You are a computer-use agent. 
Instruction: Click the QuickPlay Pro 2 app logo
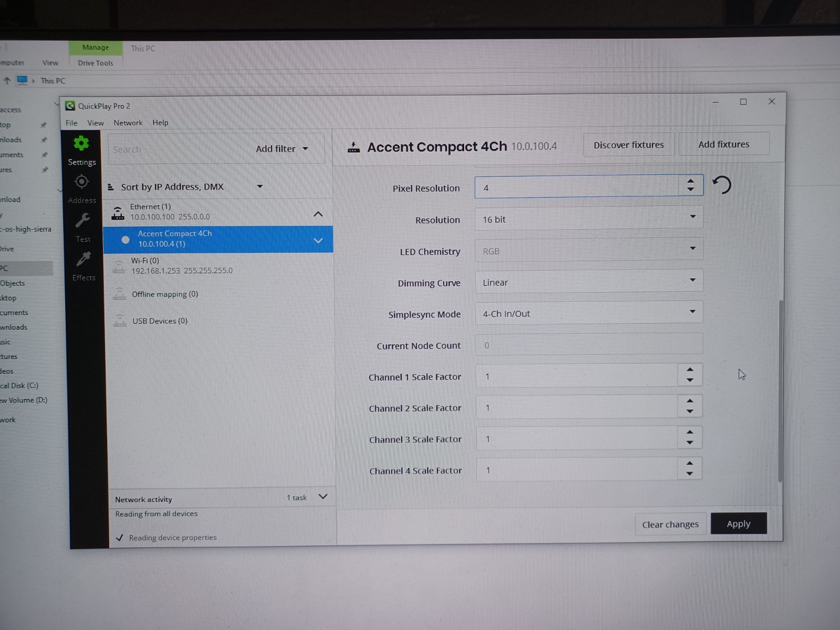(x=70, y=106)
